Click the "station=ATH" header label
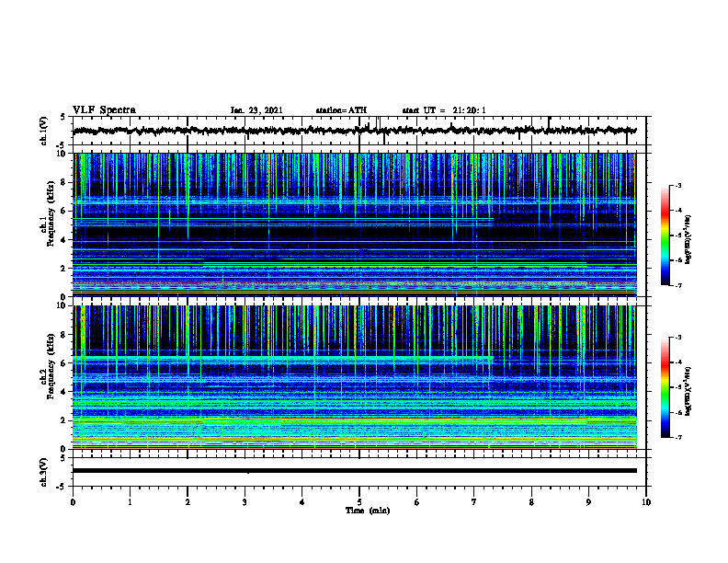The width and height of the screenshot is (728, 563). (x=341, y=110)
